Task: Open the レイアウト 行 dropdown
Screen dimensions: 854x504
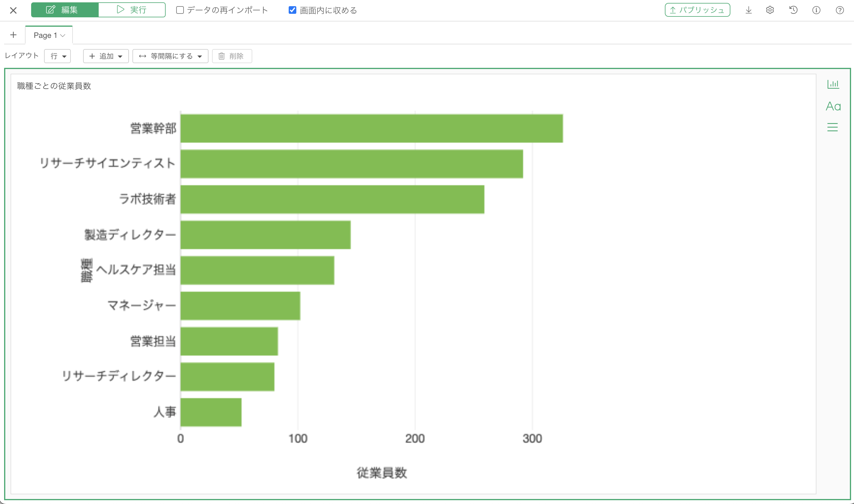Action: [57, 56]
